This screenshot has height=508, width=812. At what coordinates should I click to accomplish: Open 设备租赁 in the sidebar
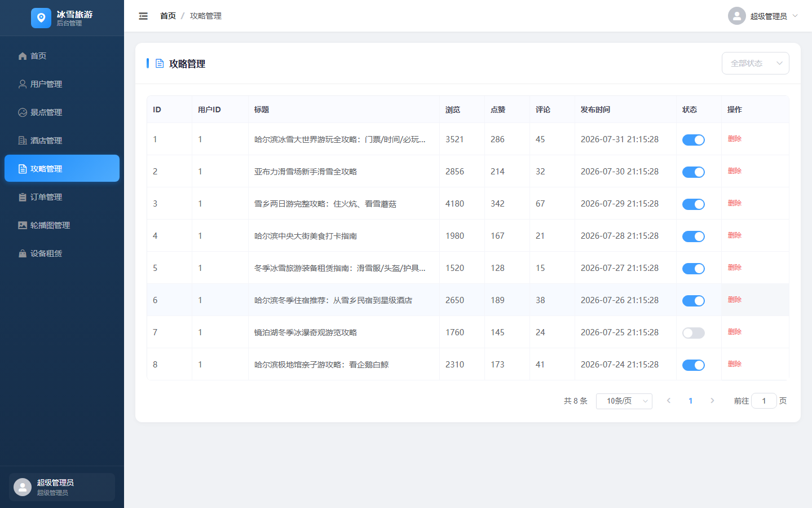click(62, 253)
